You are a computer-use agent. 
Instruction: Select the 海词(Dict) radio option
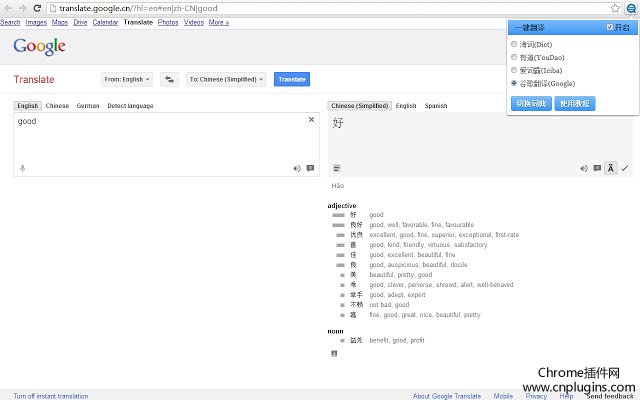(514, 44)
